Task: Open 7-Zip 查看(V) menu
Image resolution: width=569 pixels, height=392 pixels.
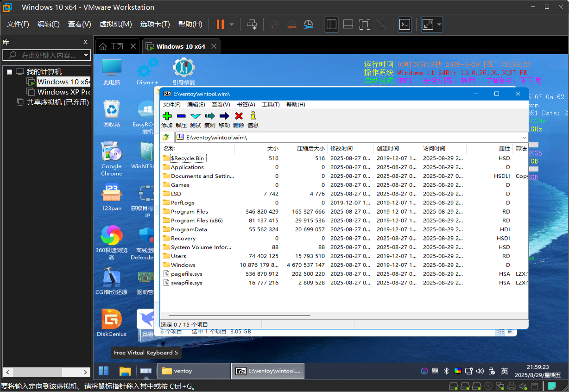Action: (x=221, y=104)
